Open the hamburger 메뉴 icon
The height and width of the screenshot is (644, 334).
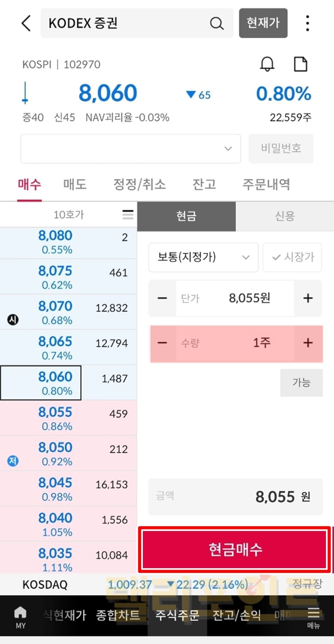(313, 617)
